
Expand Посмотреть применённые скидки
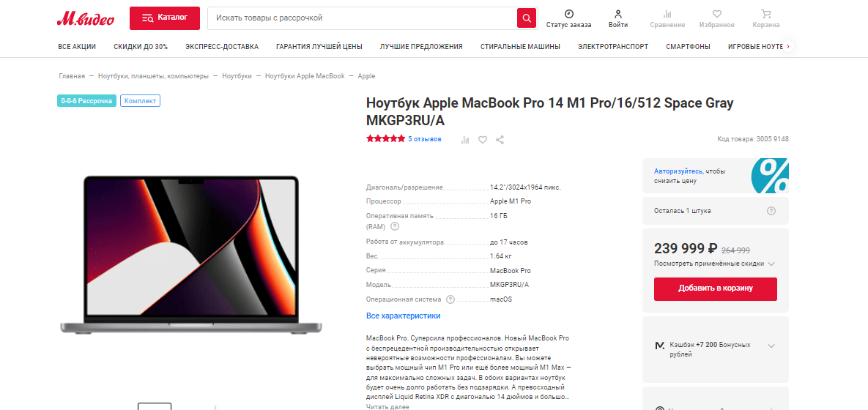coord(714,264)
